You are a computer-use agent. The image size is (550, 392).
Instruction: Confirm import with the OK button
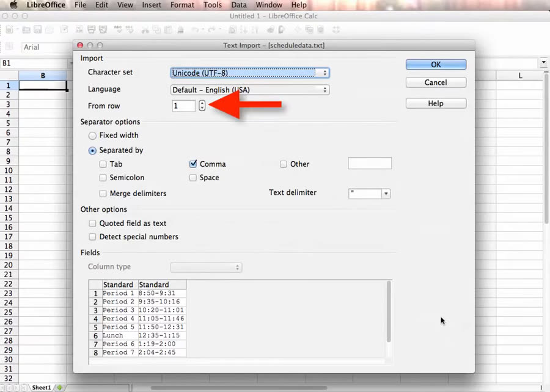coord(436,65)
